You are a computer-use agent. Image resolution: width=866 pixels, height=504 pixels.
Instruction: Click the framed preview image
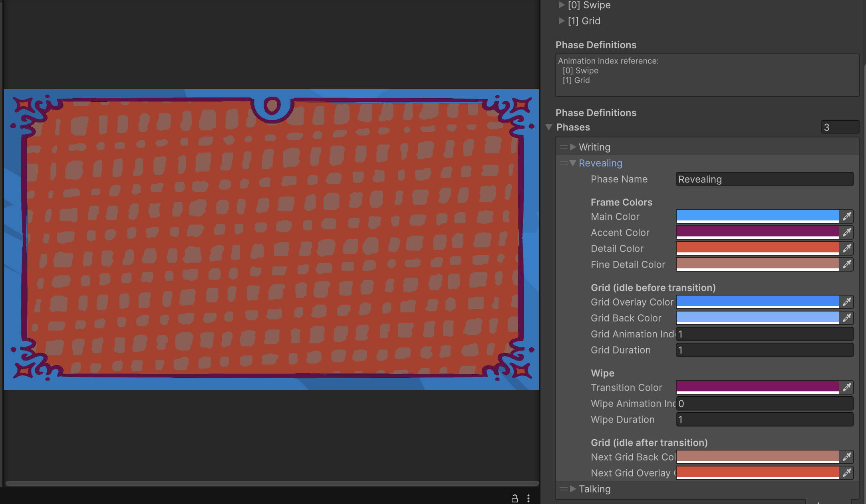271,239
